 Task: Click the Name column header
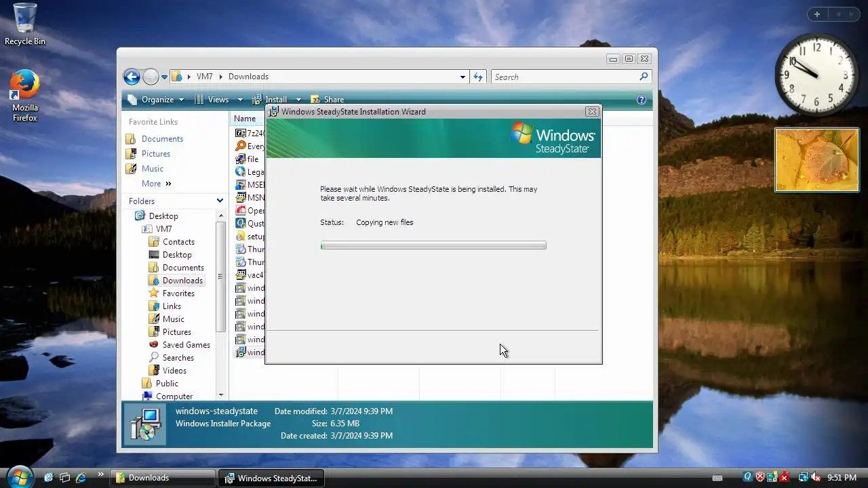pos(248,119)
